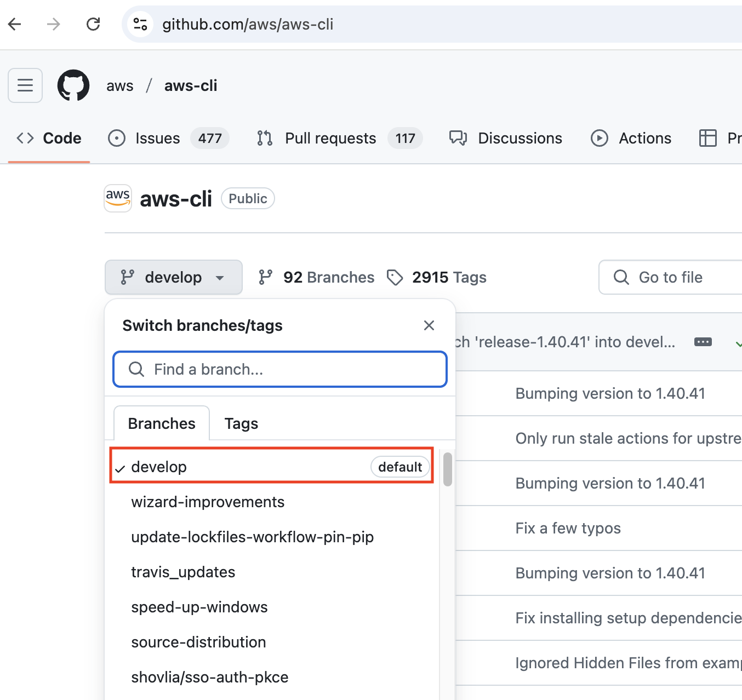Open the "Fix a few typos" commit
This screenshot has height=700, width=742.
pyautogui.click(x=568, y=528)
